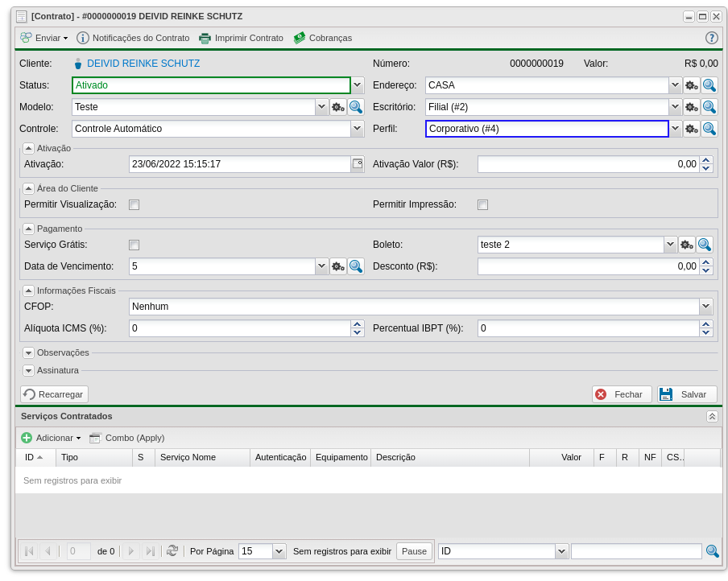Check the Permitir Impressão checkbox
Viewport: 728px width, 581px height.
(x=482, y=204)
